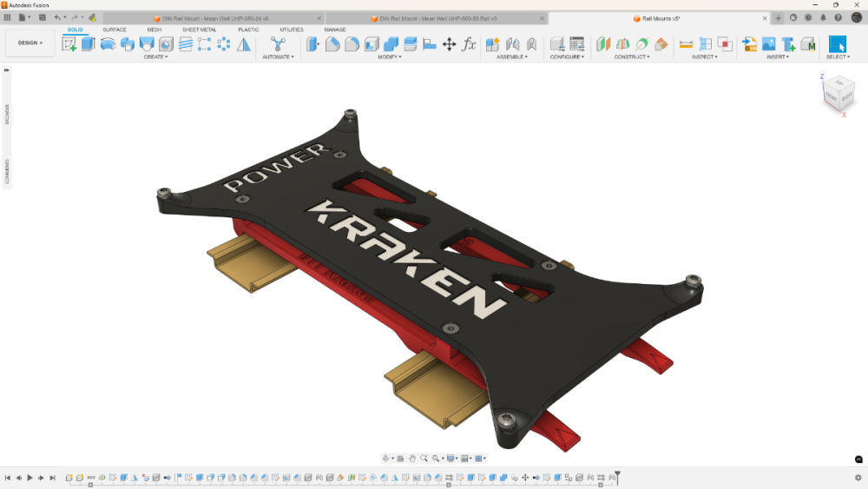
Task: Open the Insert Decal image icon
Action: [769, 44]
